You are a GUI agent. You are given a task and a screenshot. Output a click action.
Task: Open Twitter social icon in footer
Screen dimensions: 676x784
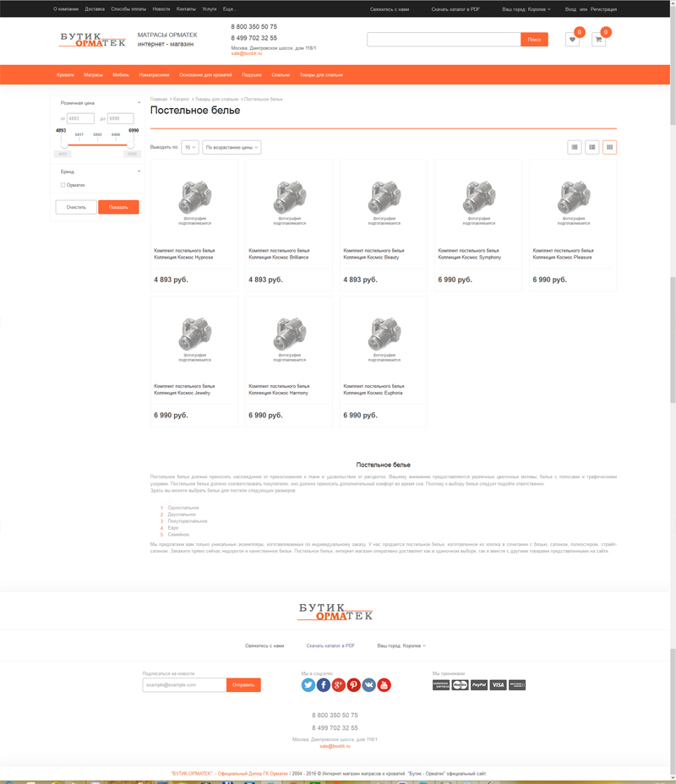308,685
